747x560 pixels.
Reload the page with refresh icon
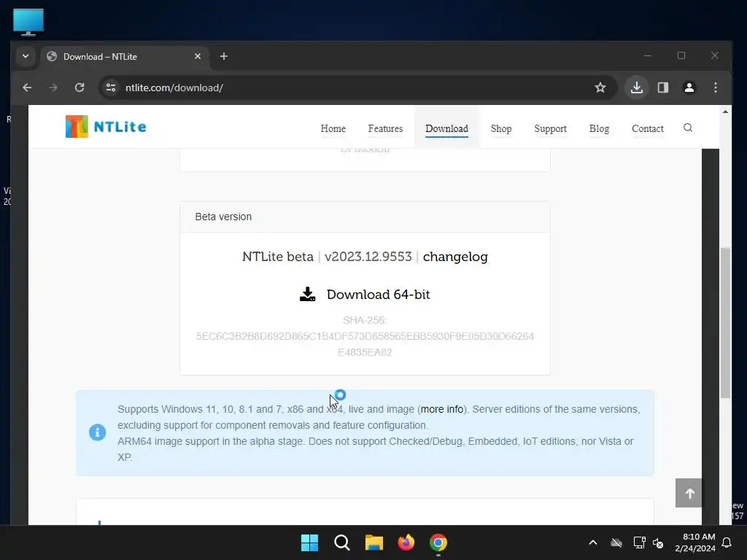click(x=80, y=87)
